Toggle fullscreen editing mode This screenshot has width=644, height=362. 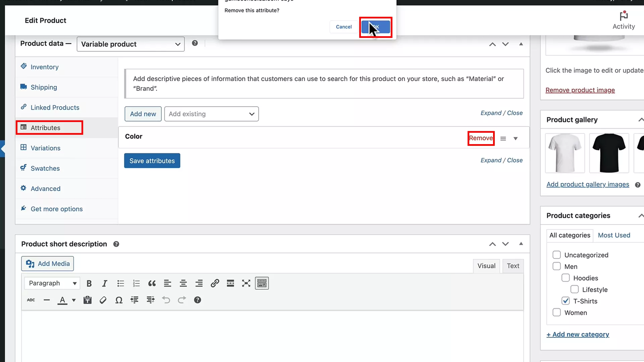[246, 283]
